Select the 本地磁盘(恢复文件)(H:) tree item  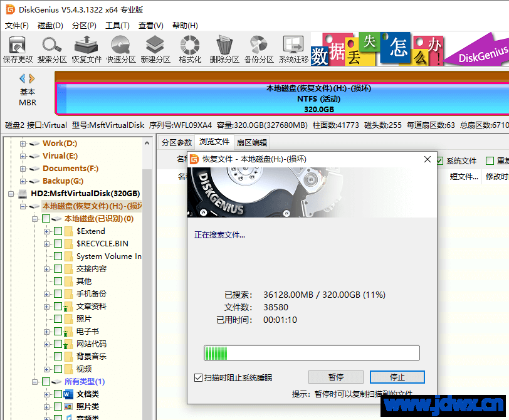(92, 206)
